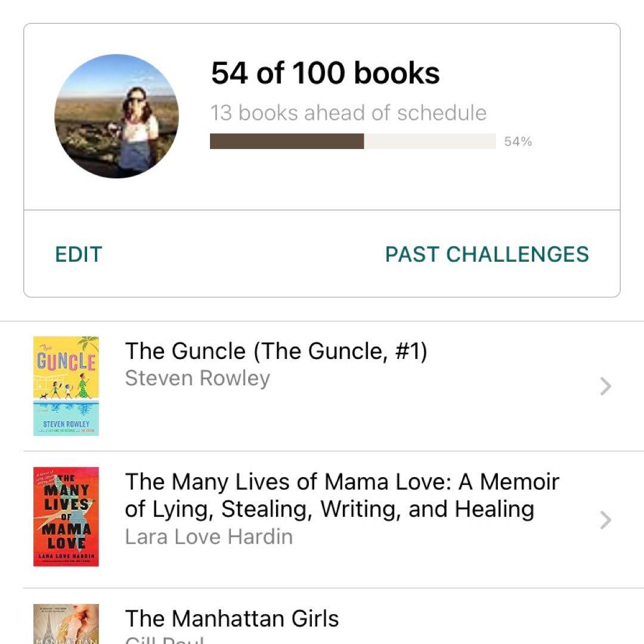Open Mama Love row with chevron arrow
The width and height of the screenshot is (644, 644).
pos(605,521)
